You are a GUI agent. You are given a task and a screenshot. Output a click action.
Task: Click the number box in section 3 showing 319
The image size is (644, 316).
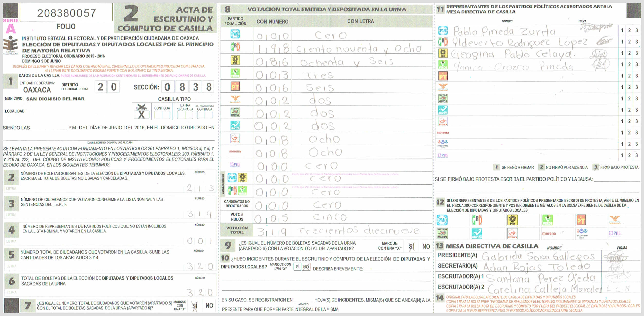[x=200, y=214]
